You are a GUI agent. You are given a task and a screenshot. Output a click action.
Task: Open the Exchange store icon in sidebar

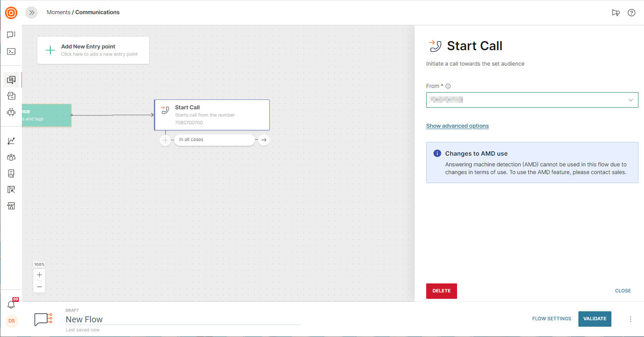pyautogui.click(x=11, y=206)
